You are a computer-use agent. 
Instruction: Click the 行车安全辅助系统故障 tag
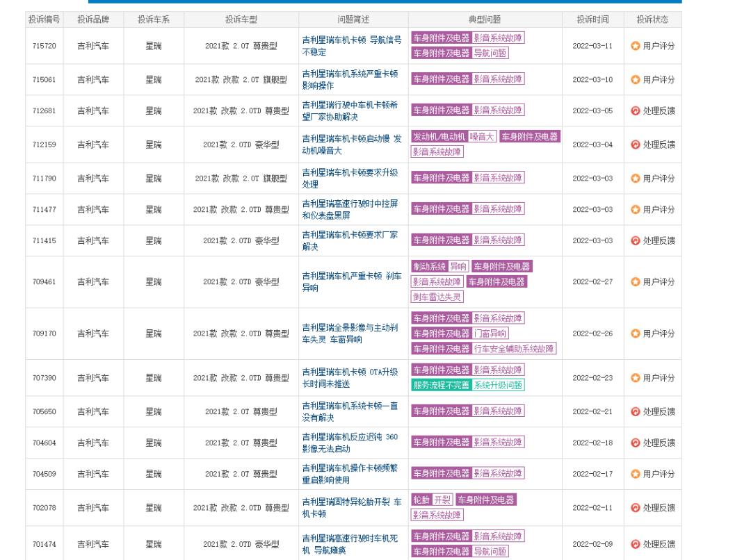(515, 349)
